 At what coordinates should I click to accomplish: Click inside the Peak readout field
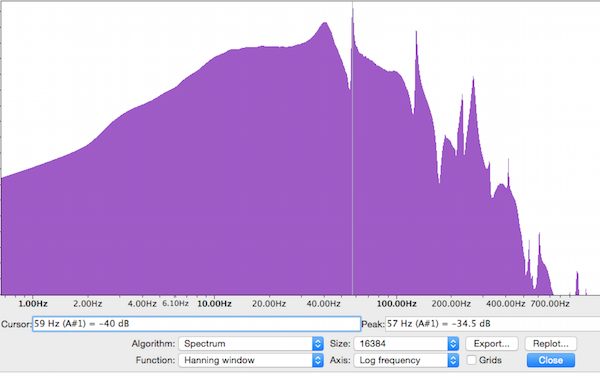[x=492, y=324]
